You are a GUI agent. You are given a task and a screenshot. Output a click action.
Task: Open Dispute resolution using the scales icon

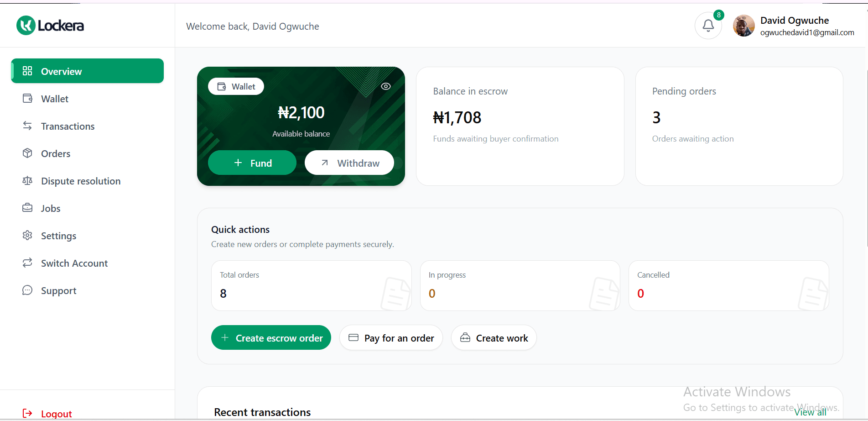pos(27,181)
